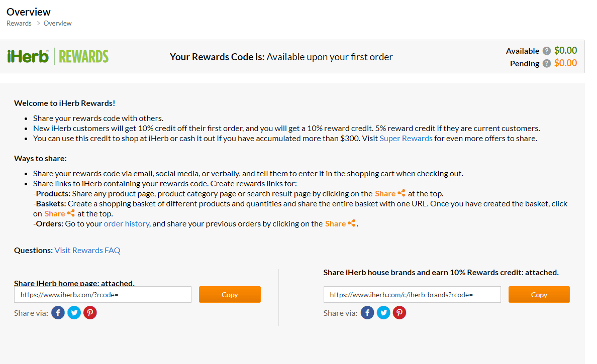
Task: Share house brands link via Facebook icon
Action: (x=368, y=313)
